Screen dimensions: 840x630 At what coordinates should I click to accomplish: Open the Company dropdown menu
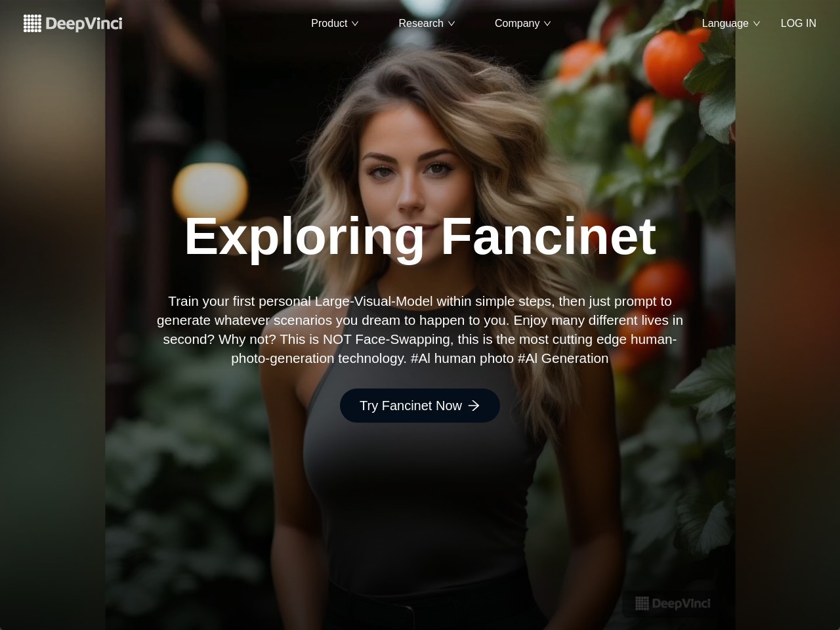[x=522, y=23]
